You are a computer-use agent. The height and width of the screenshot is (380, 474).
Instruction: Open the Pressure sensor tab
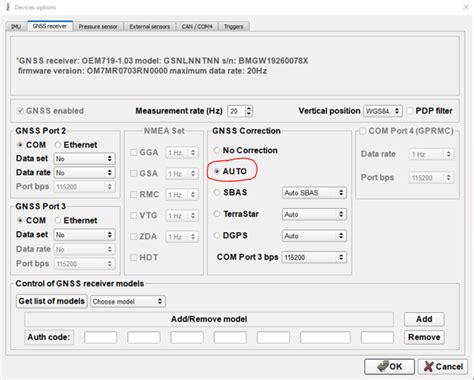(x=98, y=26)
